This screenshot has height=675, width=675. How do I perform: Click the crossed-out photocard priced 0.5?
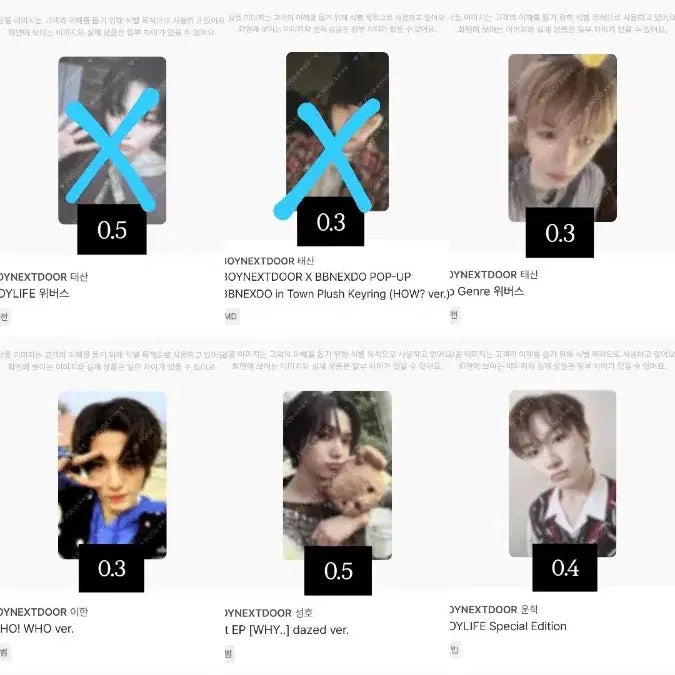[112, 140]
